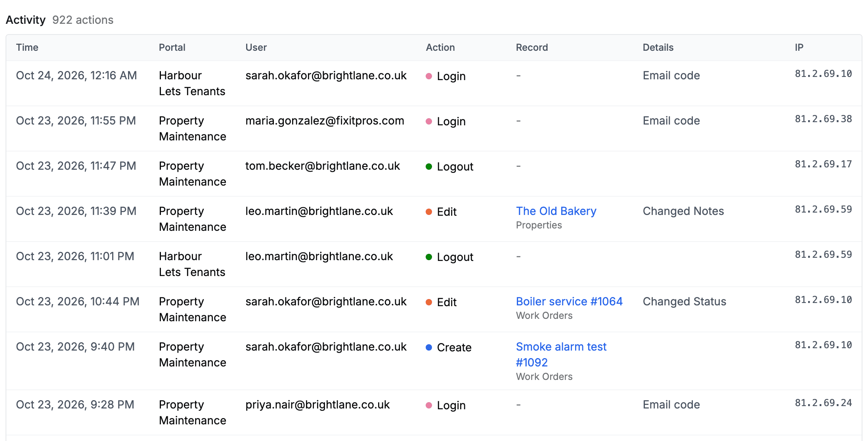Select the Oct 24, 2026, 12:16 AM timestamp
Image resolution: width=868 pixels, height=441 pixels.
tap(76, 75)
